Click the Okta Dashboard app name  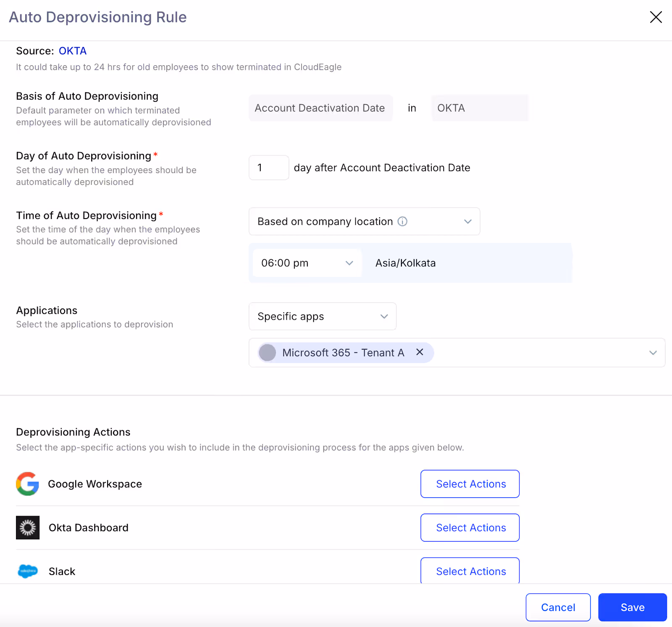tap(89, 528)
